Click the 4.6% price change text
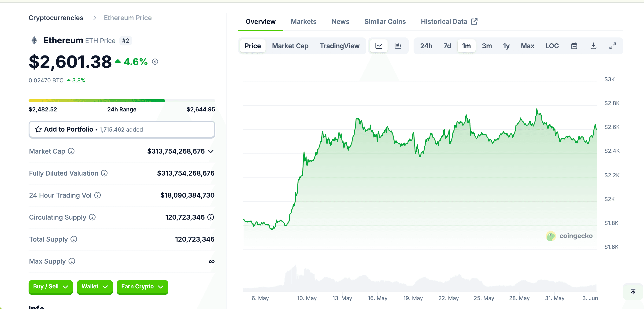 click(x=136, y=62)
